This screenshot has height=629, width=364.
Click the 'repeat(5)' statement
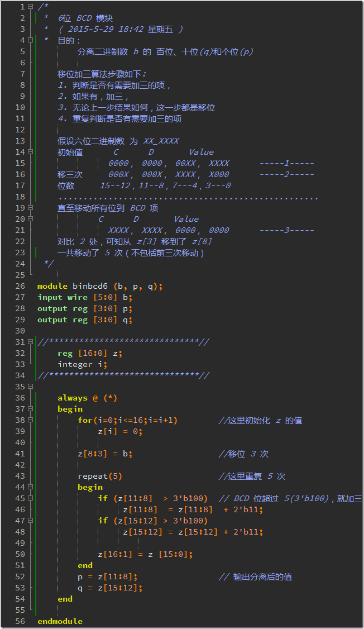click(x=100, y=476)
